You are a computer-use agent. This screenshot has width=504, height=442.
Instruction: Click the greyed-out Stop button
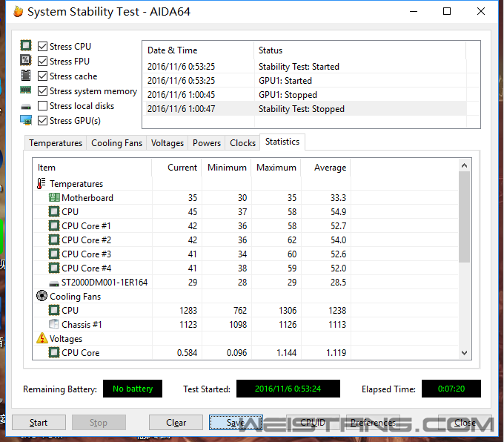coord(99,423)
